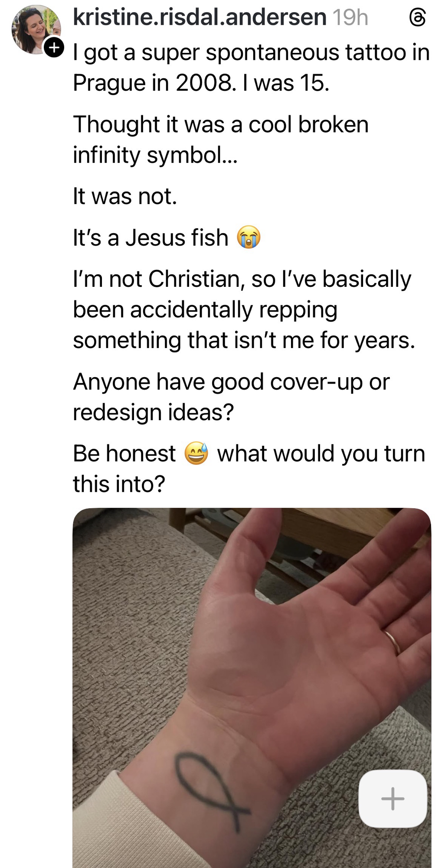
Task: Click the crying face emoji
Action: point(249,237)
